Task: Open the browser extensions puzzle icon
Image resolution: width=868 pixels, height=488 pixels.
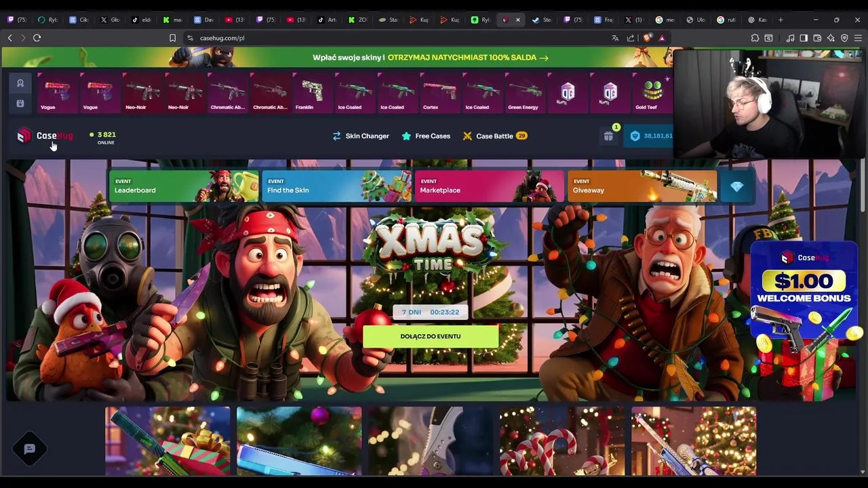Action: 755,38
